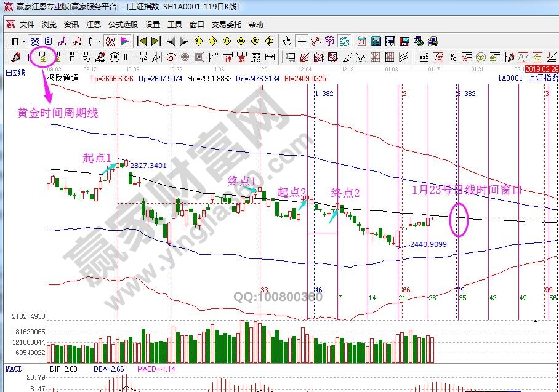
Task: Toggle the flag marker toolbar button
Action: (x=125, y=41)
